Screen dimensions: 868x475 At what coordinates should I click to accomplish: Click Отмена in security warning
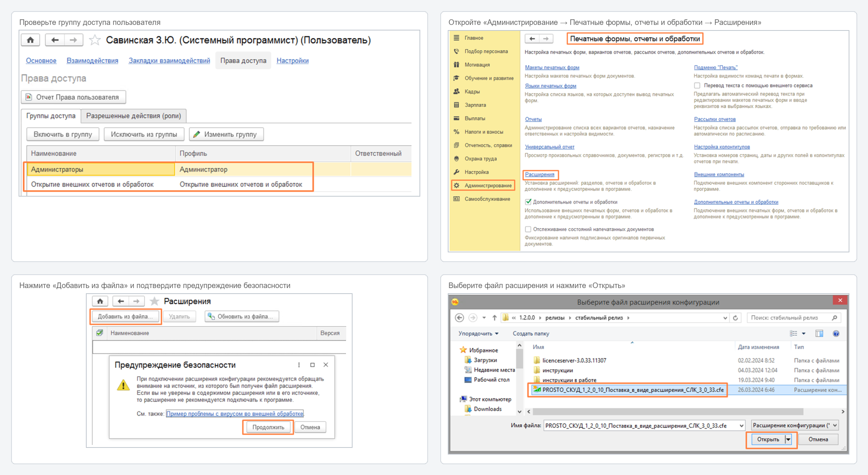pyautogui.click(x=310, y=427)
